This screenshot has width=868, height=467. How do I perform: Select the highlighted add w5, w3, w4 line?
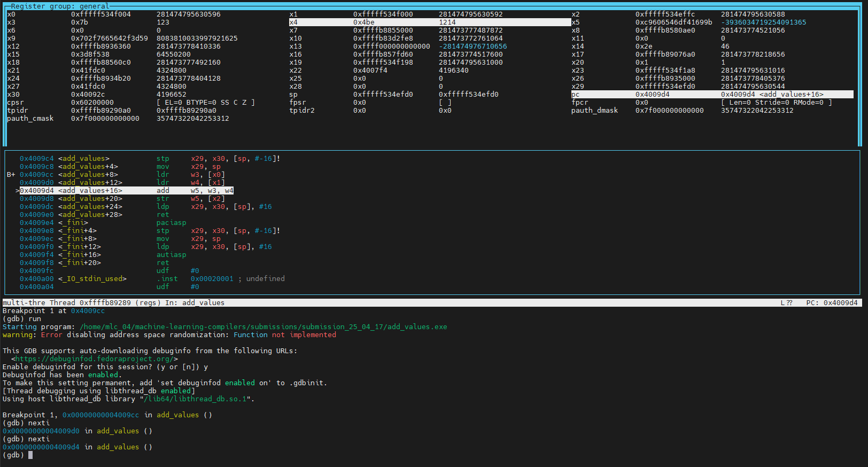[127, 191]
